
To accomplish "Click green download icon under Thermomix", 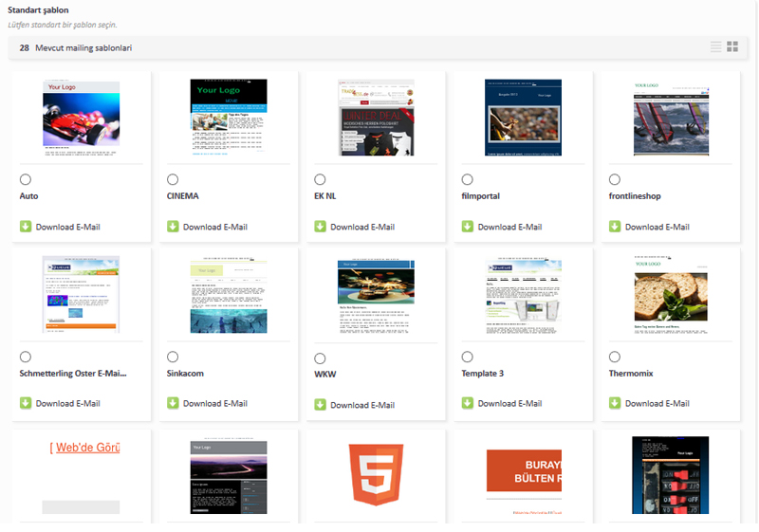I will pos(615,403).
